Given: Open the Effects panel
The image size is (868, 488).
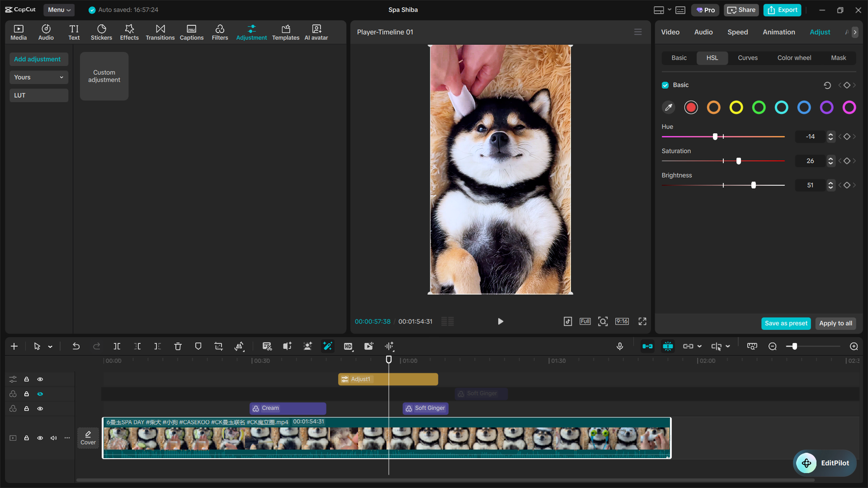Looking at the screenshot, I should [129, 31].
